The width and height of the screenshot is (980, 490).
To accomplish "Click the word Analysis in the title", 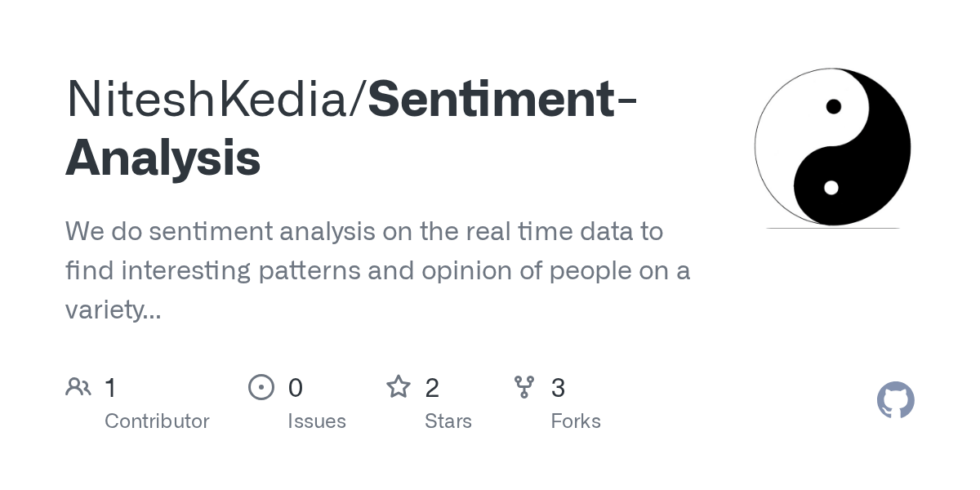I will pos(163,158).
